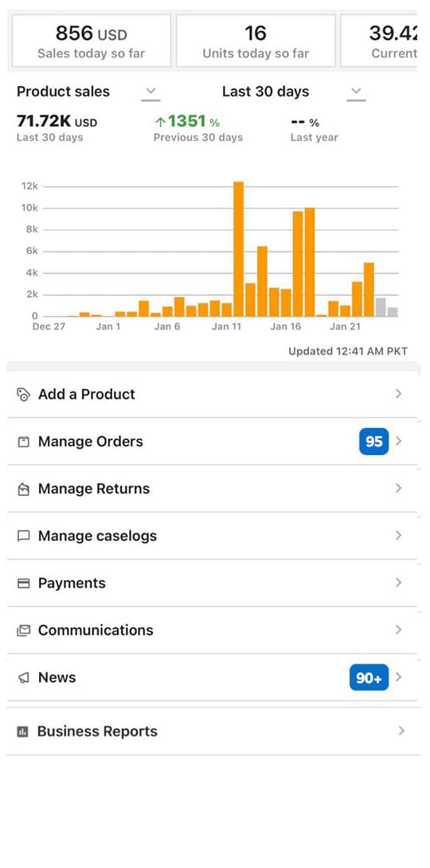This screenshot has height=868, width=430.
Task: Open the Communications menu item
Action: (212, 630)
